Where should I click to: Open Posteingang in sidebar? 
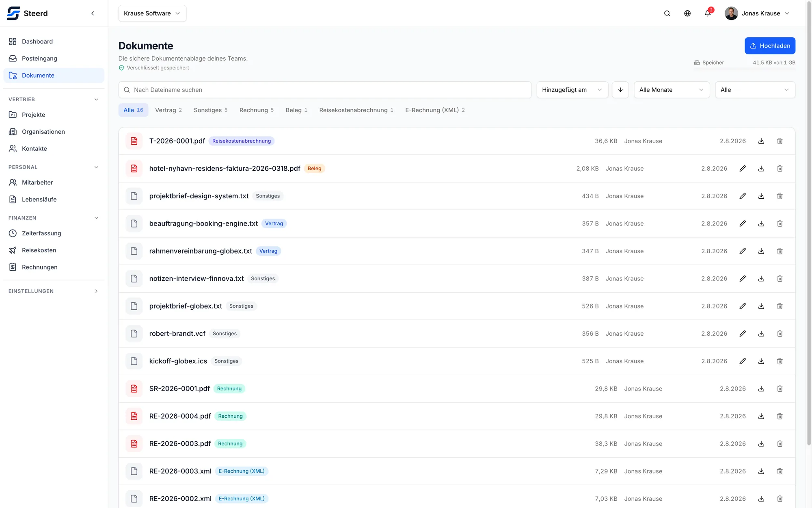(x=54, y=59)
